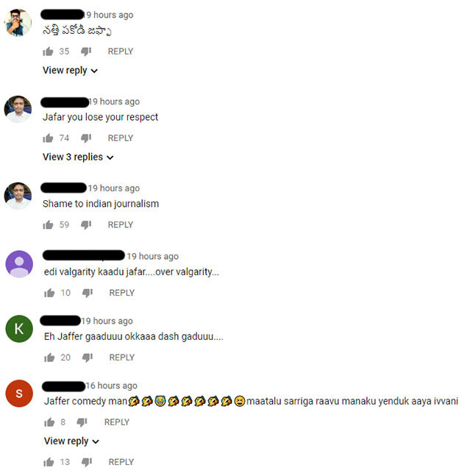Dislike the Telugu script comment with 35 likes

click(x=86, y=51)
